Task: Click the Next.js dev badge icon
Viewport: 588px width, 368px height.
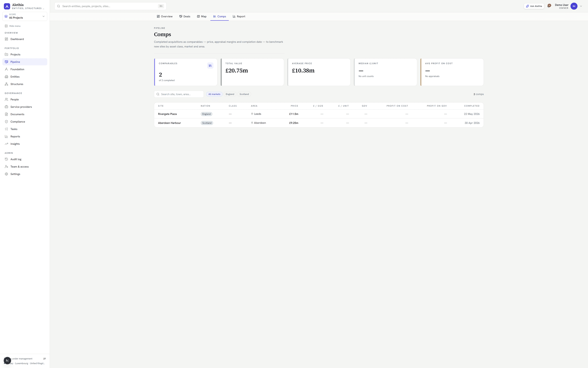Action: click(7, 361)
